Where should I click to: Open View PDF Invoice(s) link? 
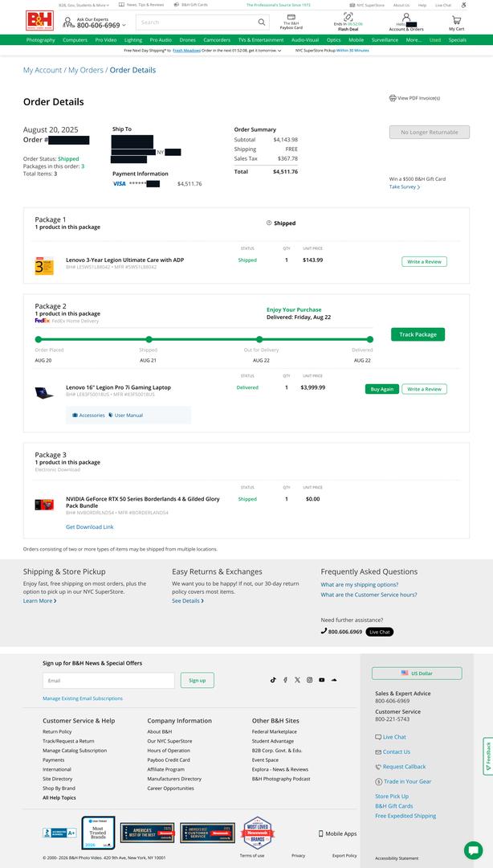pos(415,98)
